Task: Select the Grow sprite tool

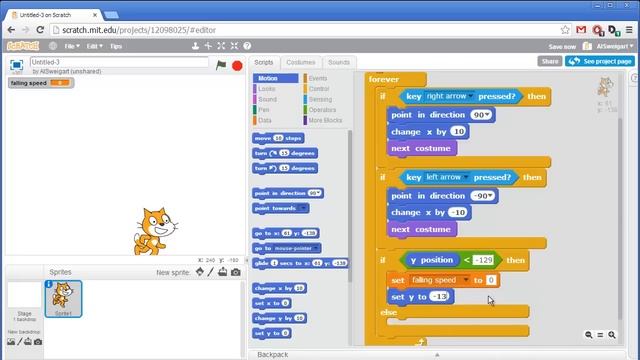Action: [221, 46]
